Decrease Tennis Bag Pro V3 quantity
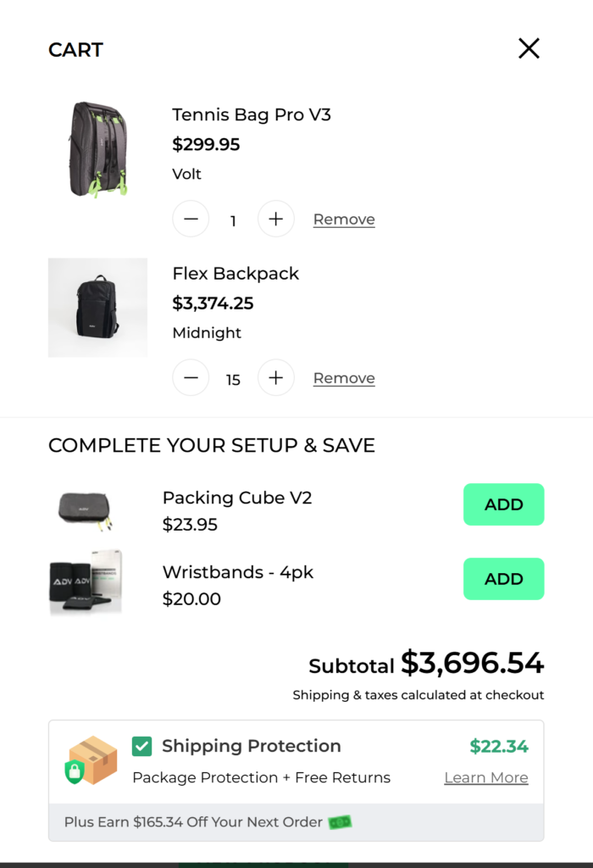This screenshot has width=593, height=868. tap(191, 220)
